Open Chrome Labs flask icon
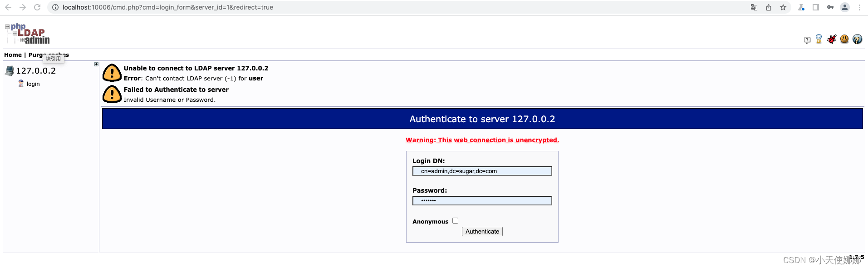The image size is (868, 269). point(801,7)
